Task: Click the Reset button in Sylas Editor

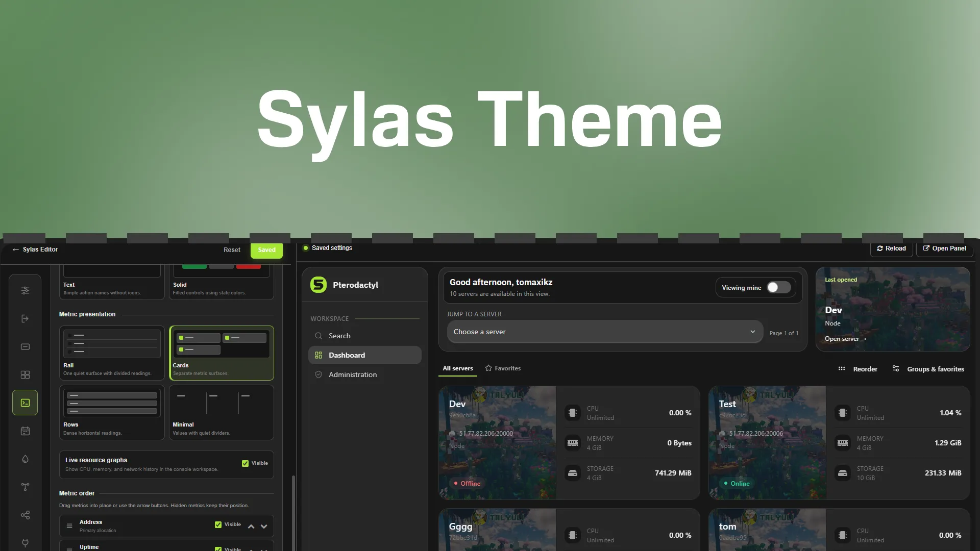Action: 232,250
